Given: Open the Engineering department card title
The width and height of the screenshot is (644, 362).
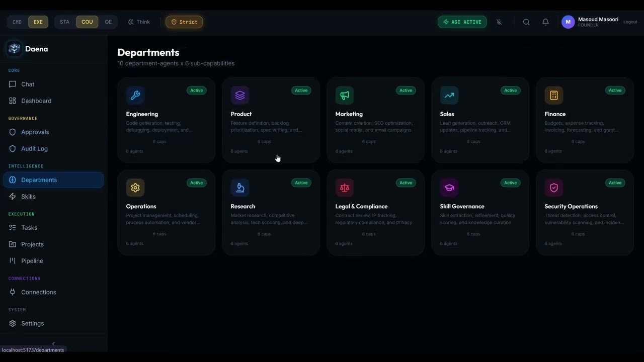Looking at the screenshot, I should pos(142,114).
